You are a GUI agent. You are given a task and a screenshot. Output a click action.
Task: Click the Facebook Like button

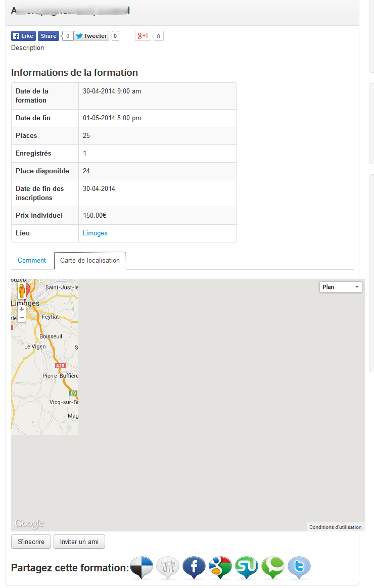(x=23, y=36)
